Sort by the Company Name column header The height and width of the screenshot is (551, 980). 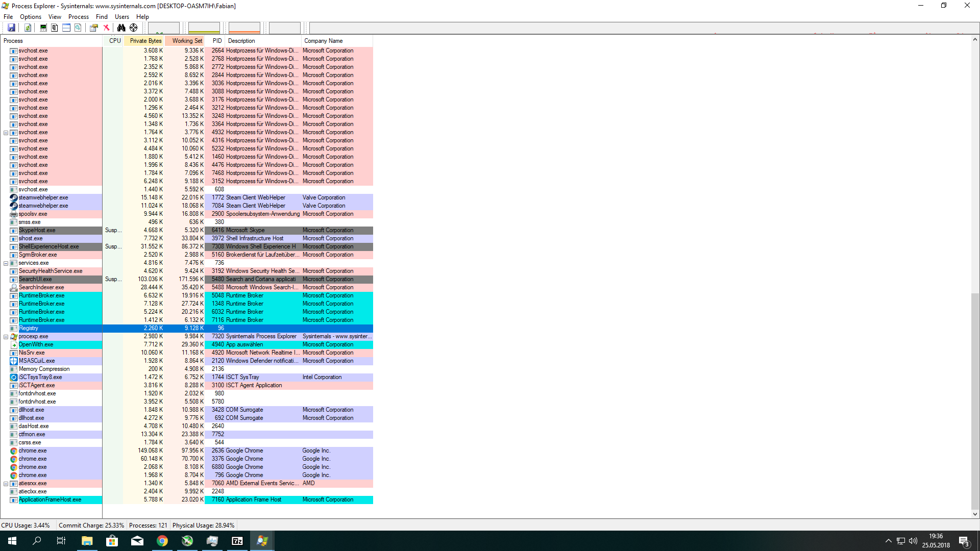[x=324, y=41]
